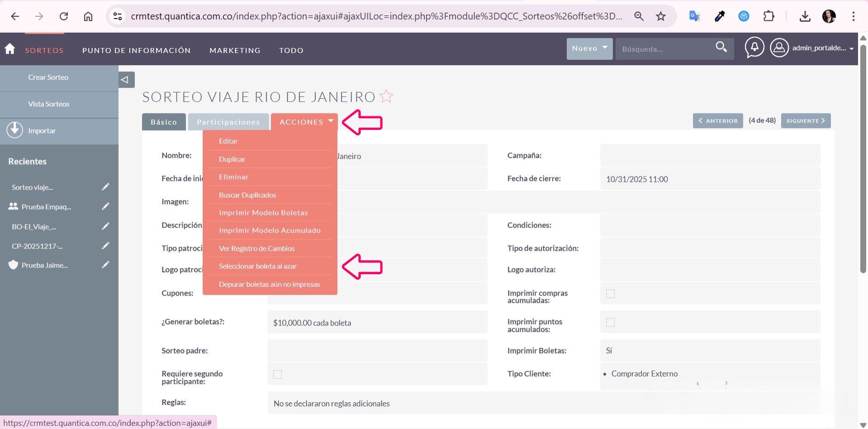Select Seleccionar boleta al azar option

tap(257, 266)
